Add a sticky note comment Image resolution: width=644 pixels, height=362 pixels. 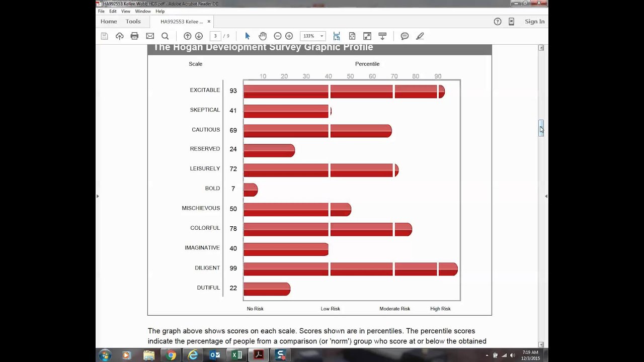pyautogui.click(x=405, y=36)
